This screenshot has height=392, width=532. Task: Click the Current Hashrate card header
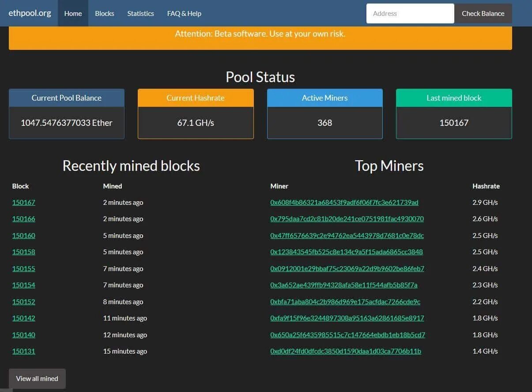196,98
